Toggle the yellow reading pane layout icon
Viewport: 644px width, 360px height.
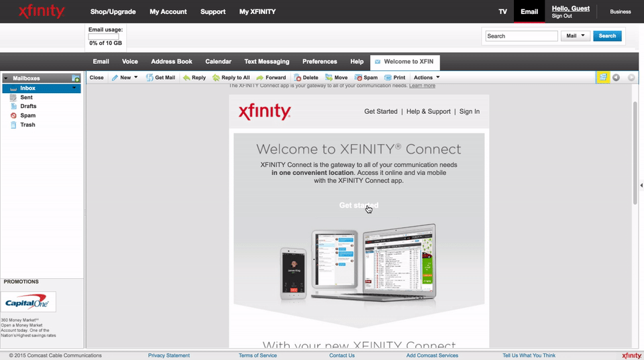point(603,77)
